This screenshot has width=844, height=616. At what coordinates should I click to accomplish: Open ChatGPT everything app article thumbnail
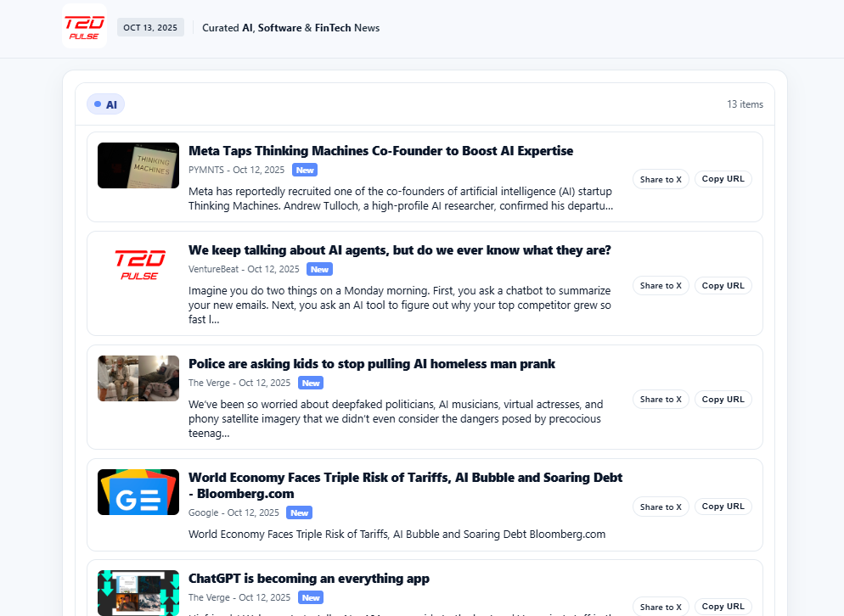tap(138, 593)
